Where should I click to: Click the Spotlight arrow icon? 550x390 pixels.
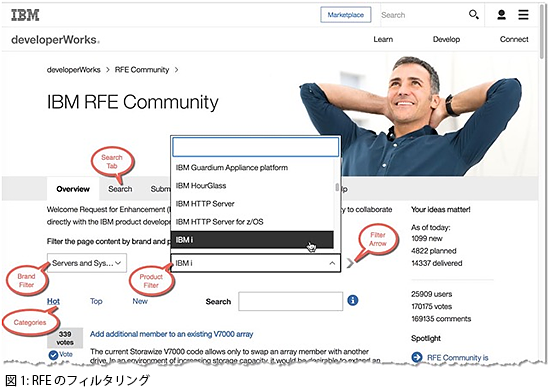(417, 357)
